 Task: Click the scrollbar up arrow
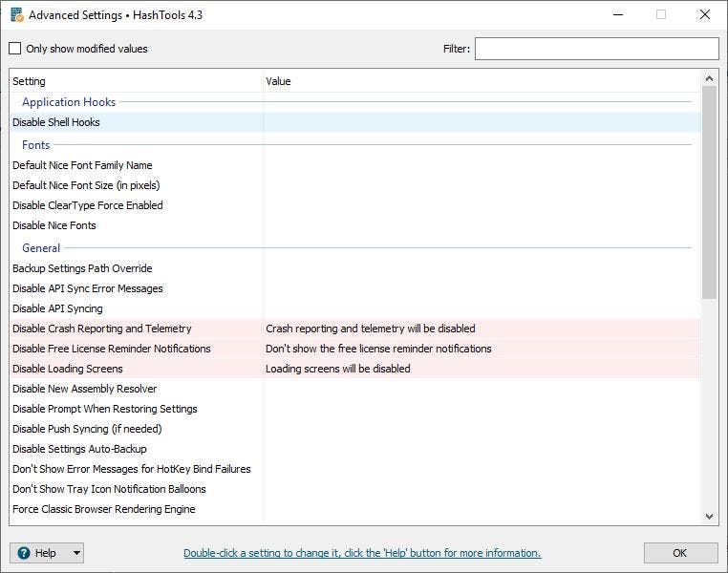pyautogui.click(x=709, y=78)
